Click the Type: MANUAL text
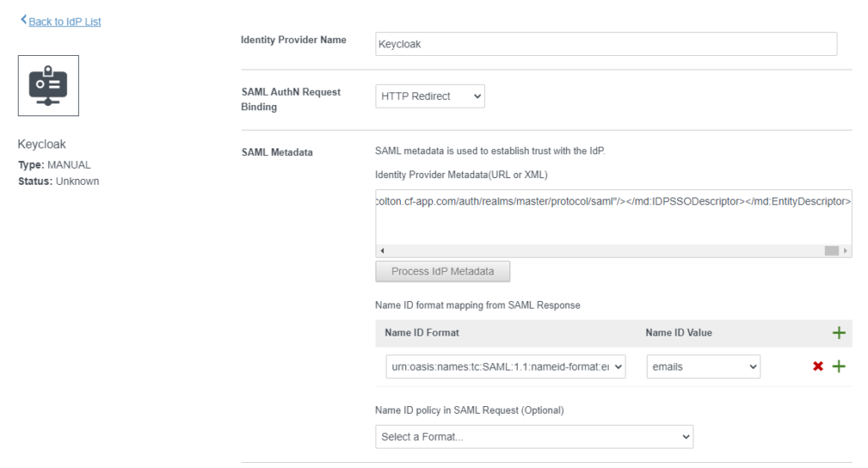 point(54,165)
